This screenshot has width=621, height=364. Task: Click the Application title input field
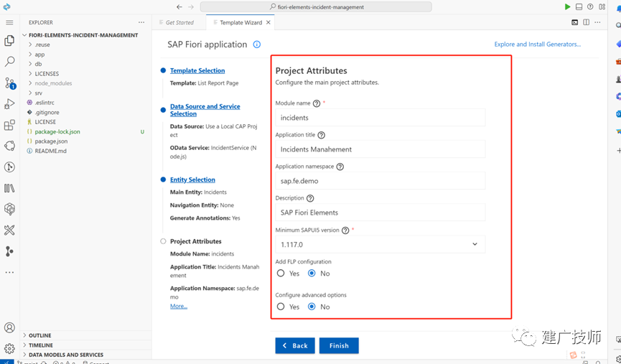(x=380, y=149)
